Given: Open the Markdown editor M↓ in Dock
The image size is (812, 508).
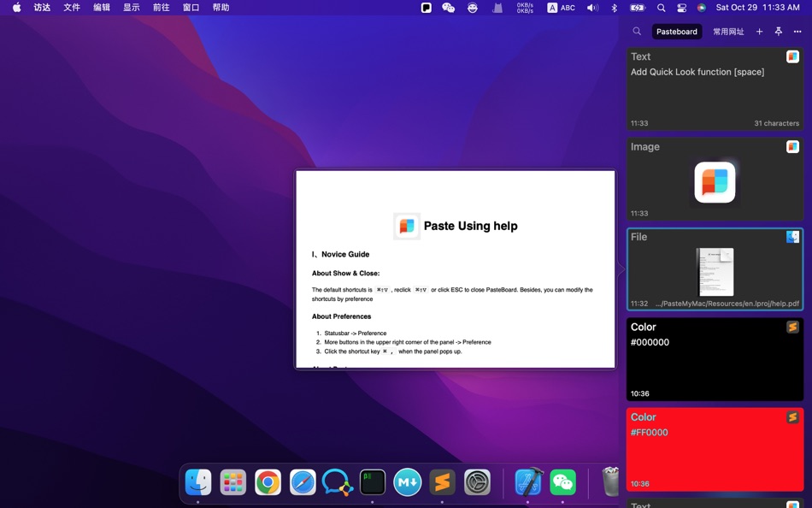Looking at the screenshot, I should (x=408, y=482).
